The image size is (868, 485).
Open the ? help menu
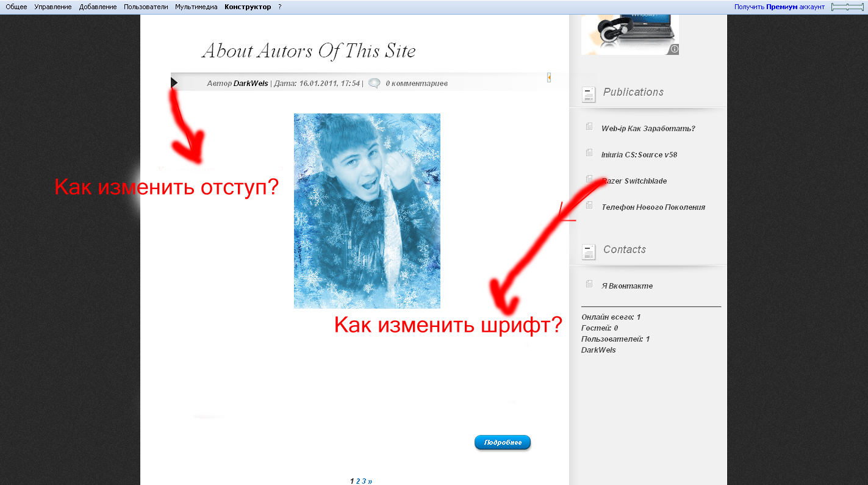coord(280,7)
